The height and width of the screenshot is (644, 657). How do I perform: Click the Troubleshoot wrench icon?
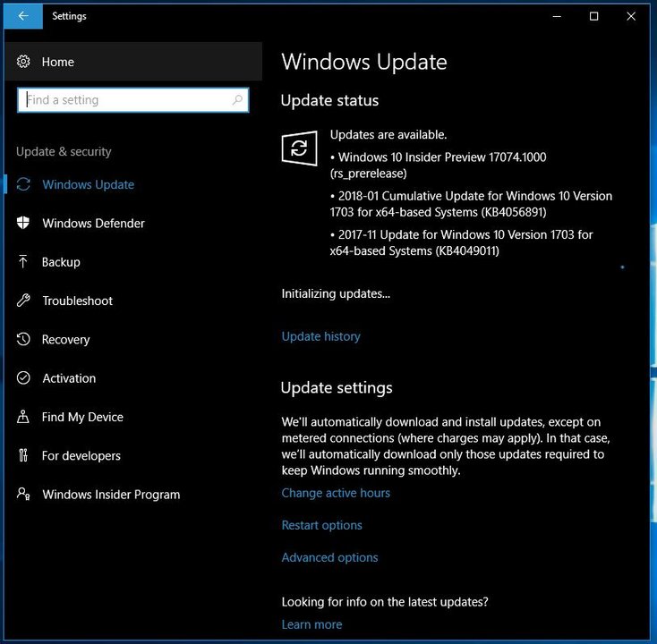tap(23, 301)
